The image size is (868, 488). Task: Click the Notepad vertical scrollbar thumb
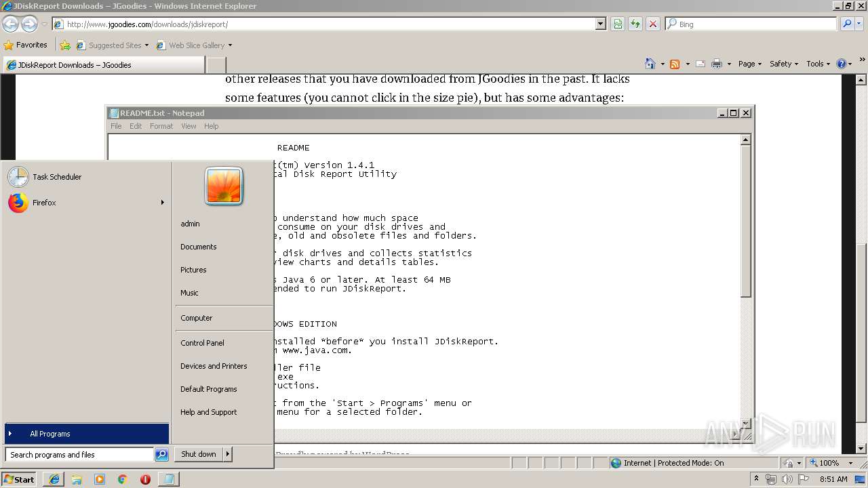point(745,221)
